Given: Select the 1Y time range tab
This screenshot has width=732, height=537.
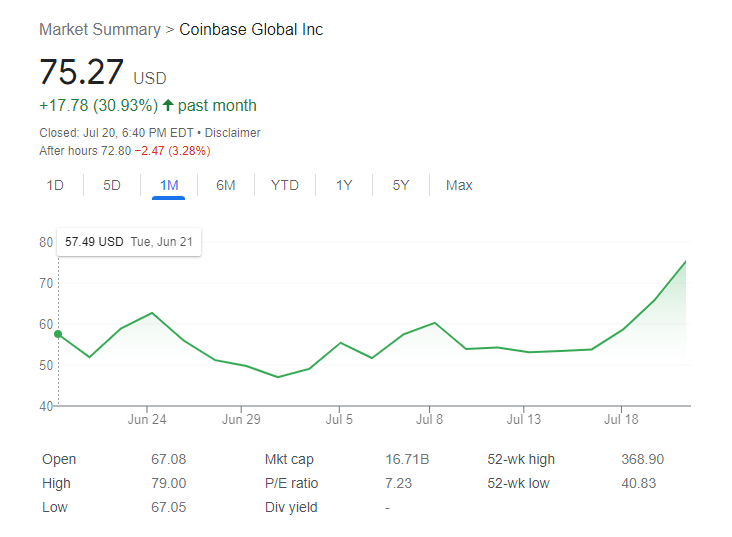Looking at the screenshot, I should pos(344,185).
